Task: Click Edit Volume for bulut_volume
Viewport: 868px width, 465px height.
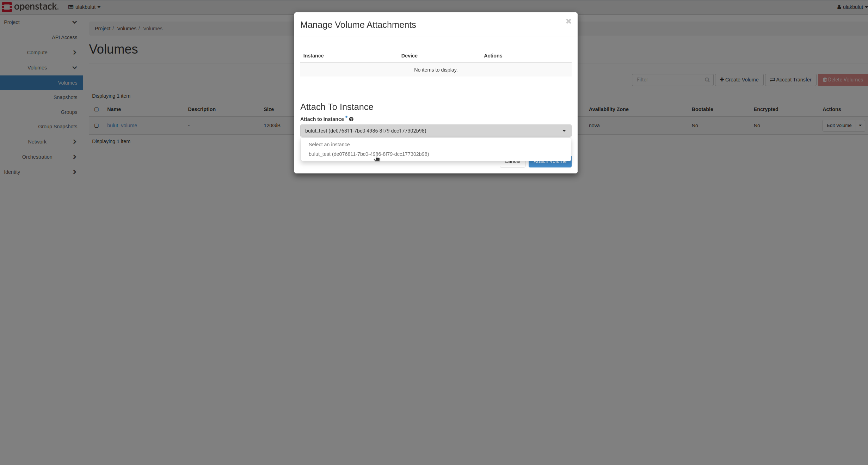Action: pos(839,126)
